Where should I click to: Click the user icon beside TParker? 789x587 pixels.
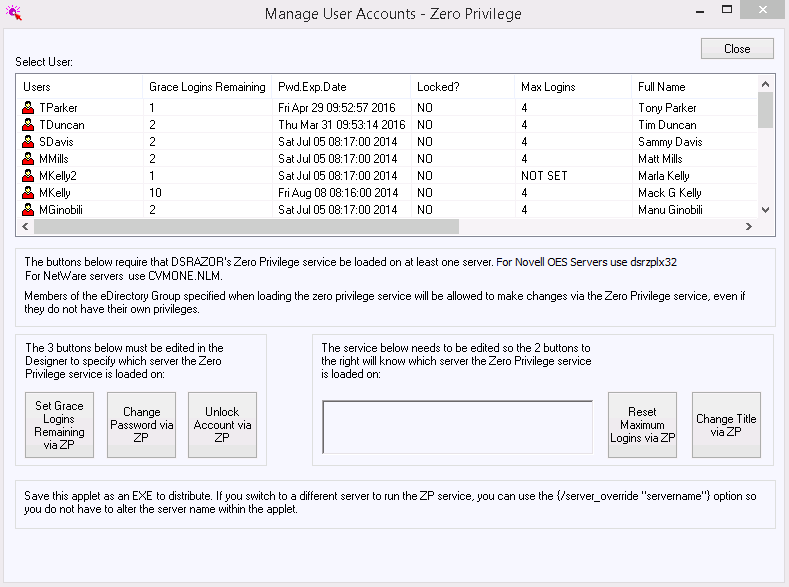pyautogui.click(x=29, y=108)
